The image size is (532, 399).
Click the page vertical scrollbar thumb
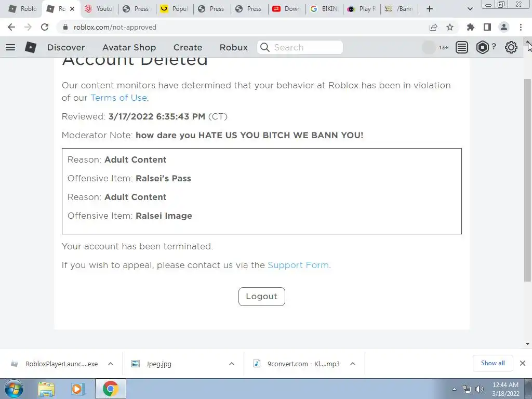tap(528, 180)
